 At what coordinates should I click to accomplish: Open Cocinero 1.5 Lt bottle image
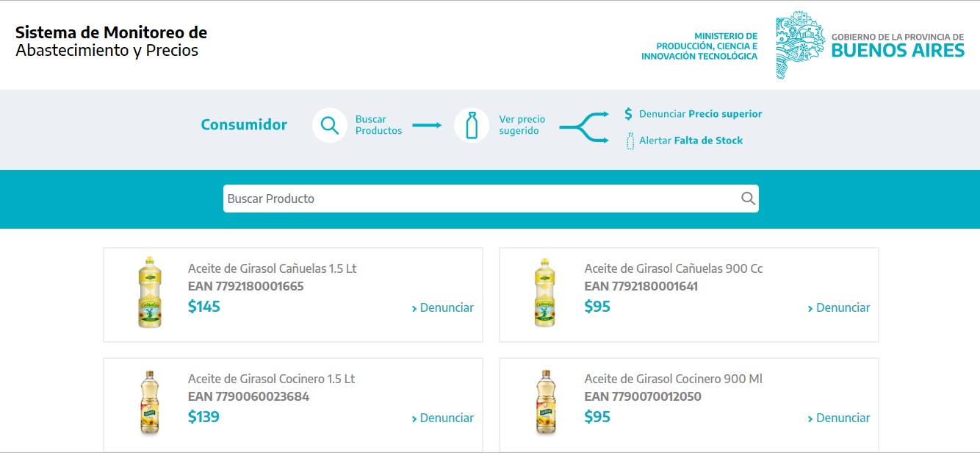tap(149, 403)
